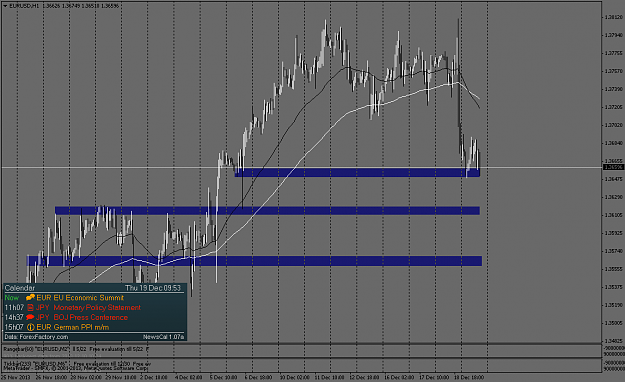The height and width of the screenshot is (382, 625).
Task: Click the 1.36105 price scale label
Action: click(613, 215)
